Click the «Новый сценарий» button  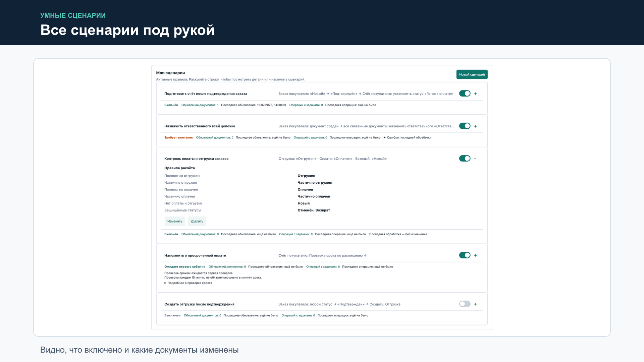(x=472, y=74)
